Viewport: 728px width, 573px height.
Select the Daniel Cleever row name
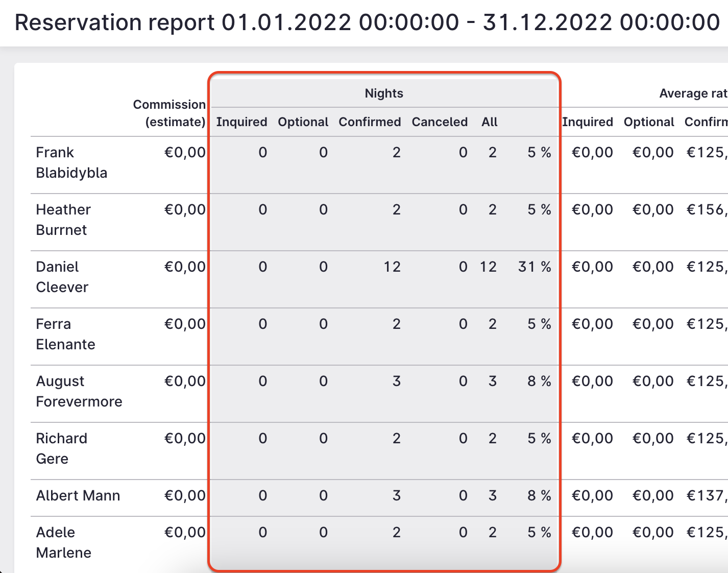click(x=62, y=277)
